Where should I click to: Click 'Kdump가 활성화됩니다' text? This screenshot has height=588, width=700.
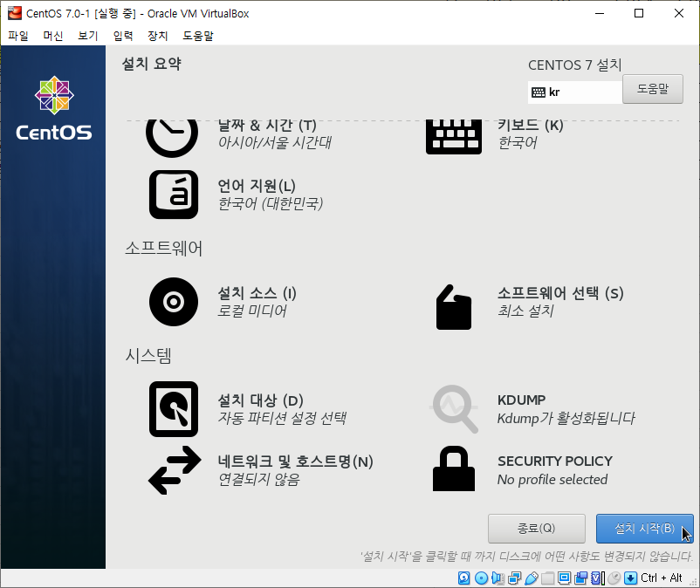566,419
